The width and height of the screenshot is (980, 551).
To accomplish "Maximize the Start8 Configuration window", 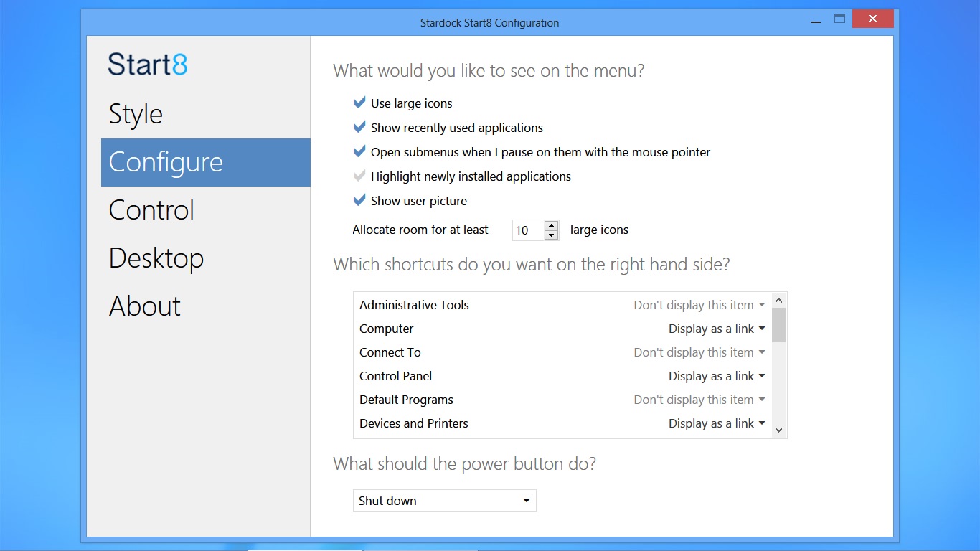I will coord(839,20).
